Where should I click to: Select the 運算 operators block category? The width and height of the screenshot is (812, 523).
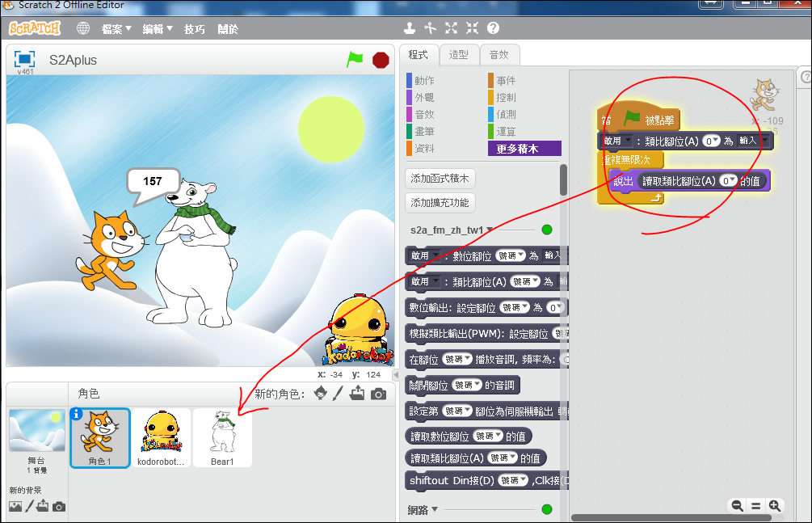[x=502, y=132]
